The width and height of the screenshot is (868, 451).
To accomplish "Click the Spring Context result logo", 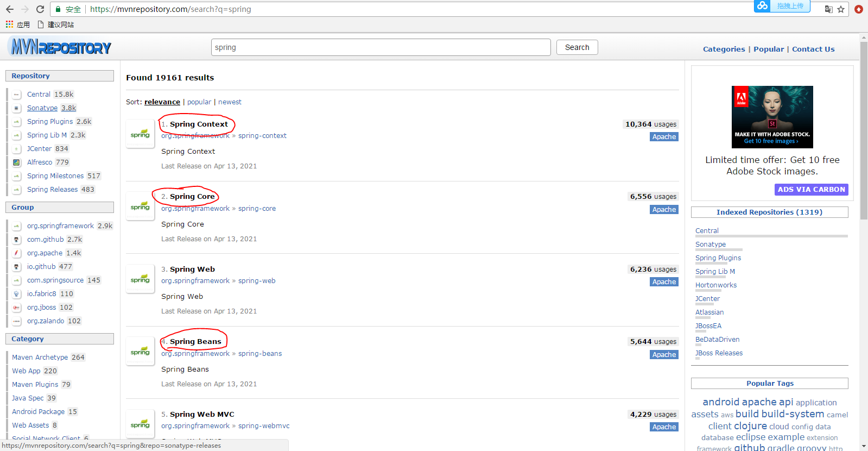I will (140, 134).
